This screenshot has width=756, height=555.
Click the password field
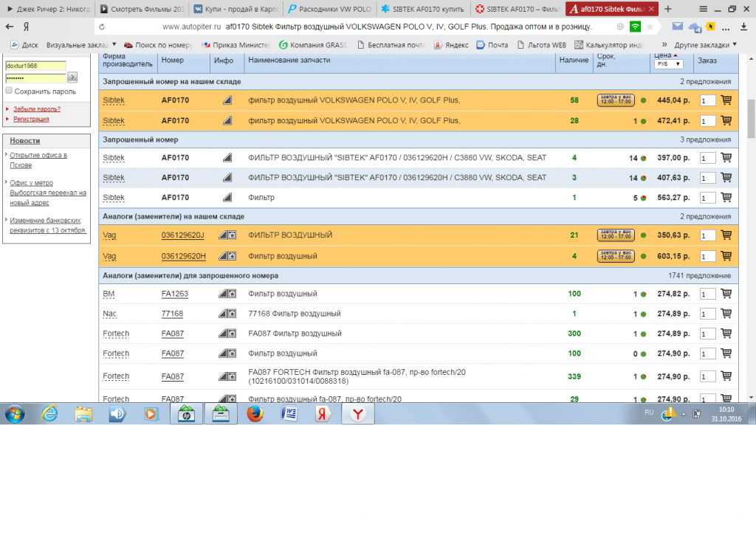click(35, 77)
